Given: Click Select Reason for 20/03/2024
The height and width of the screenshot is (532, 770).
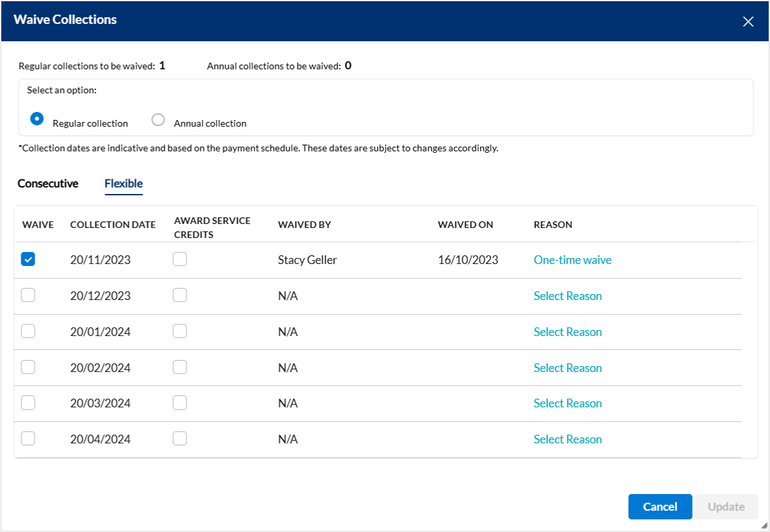Looking at the screenshot, I should (x=568, y=403).
